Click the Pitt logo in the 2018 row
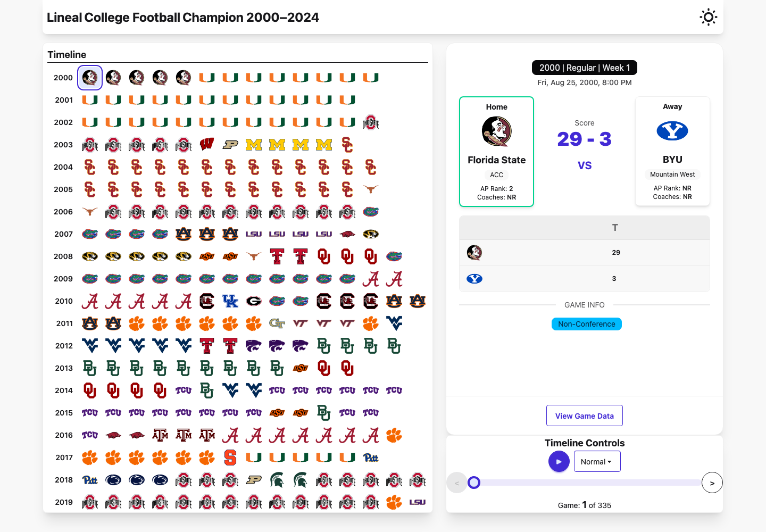 point(90,480)
